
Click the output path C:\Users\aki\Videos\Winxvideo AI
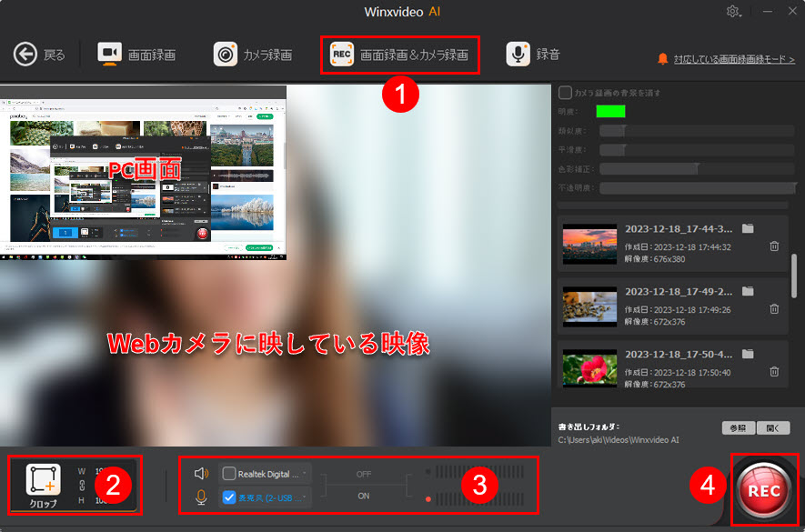(619, 440)
